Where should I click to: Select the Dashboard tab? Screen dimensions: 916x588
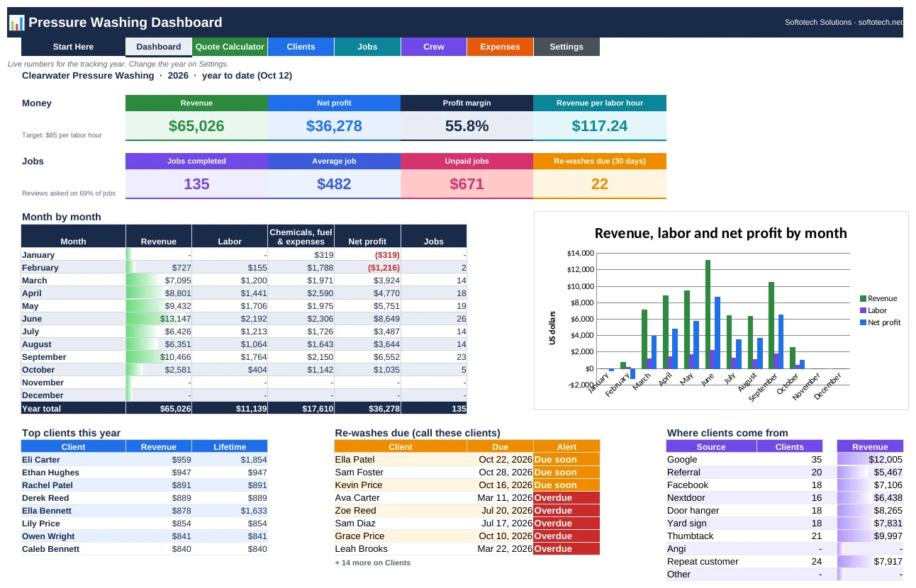[x=159, y=47]
